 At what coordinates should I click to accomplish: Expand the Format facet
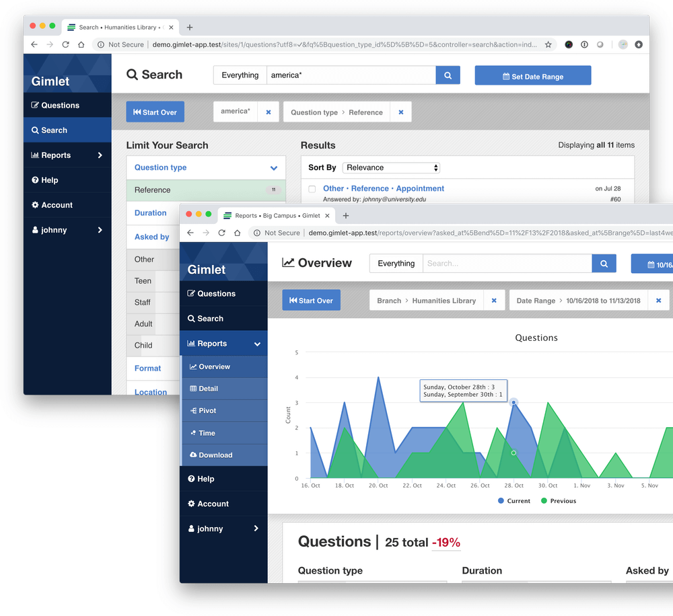[x=147, y=368]
